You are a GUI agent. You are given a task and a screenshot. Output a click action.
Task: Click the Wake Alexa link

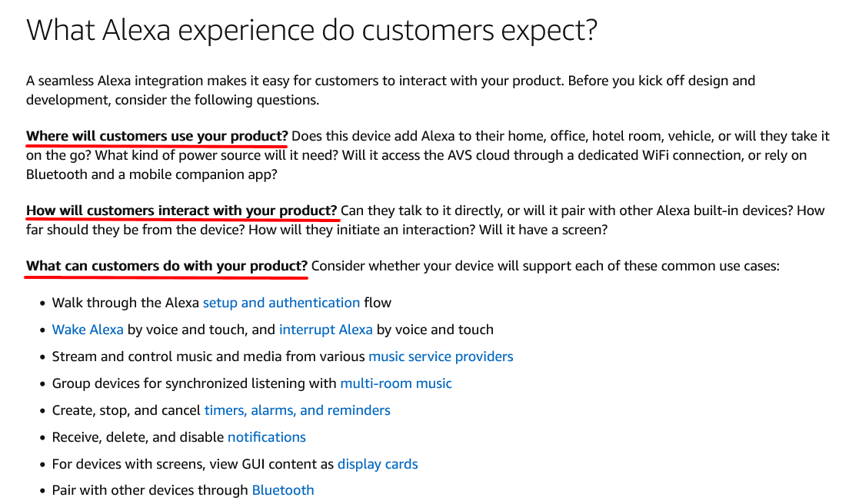(88, 330)
